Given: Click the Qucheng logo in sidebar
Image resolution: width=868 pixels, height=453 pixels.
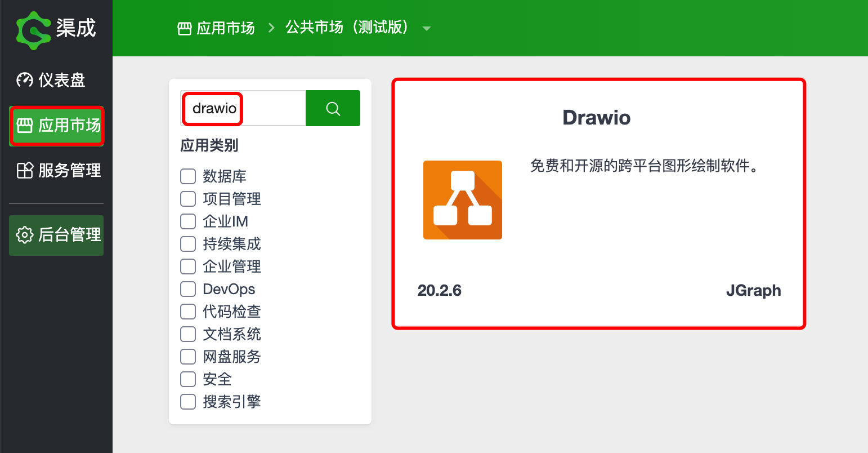Looking at the screenshot, I should [x=56, y=29].
